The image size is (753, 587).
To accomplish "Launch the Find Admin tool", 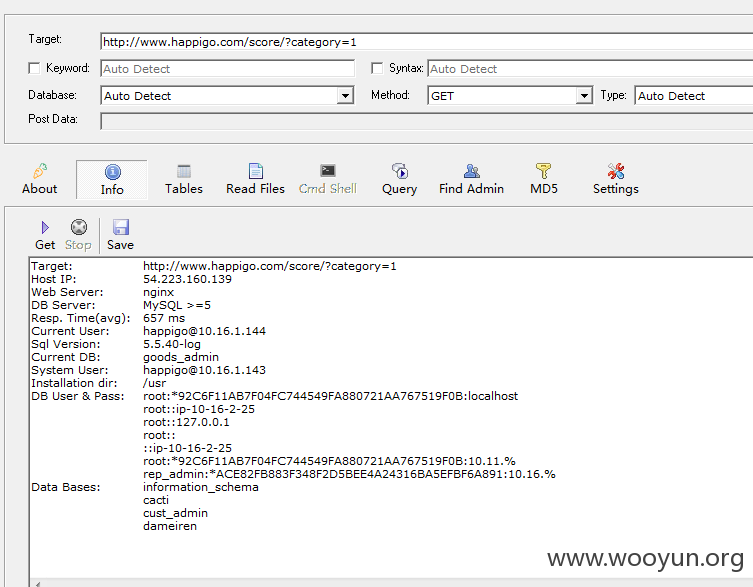I will tap(472, 179).
